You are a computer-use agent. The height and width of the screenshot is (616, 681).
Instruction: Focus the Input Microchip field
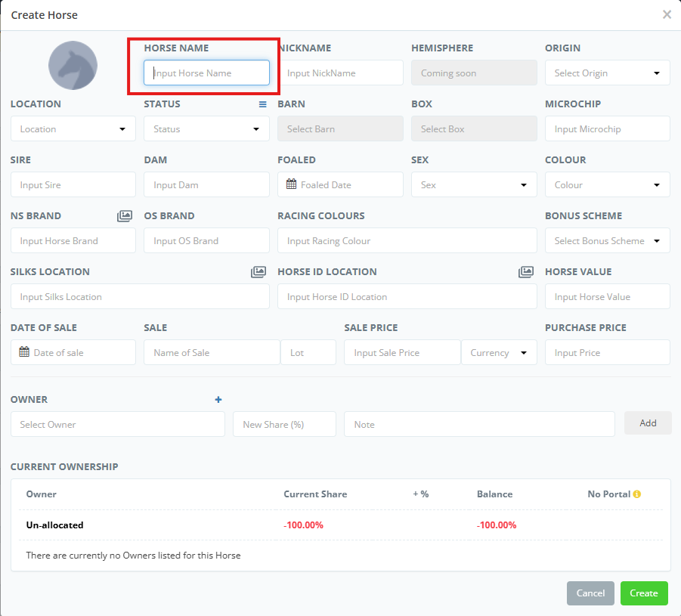click(607, 129)
